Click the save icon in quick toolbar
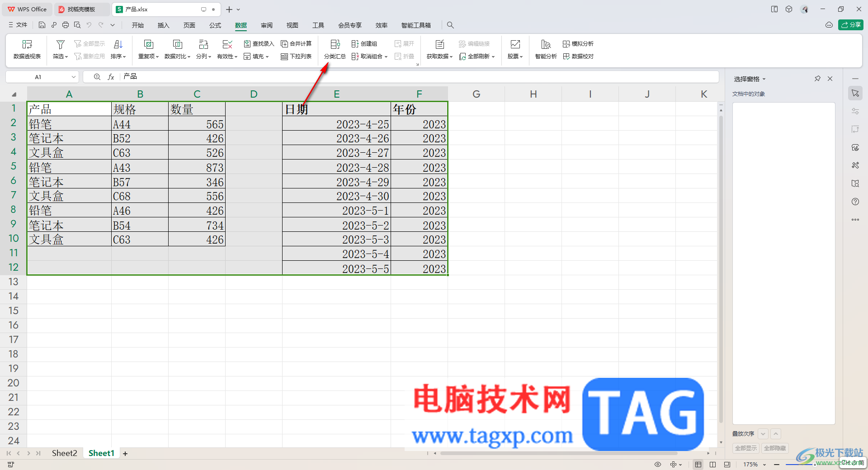The width and height of the screenshot is (868, 470). point(42,25)
